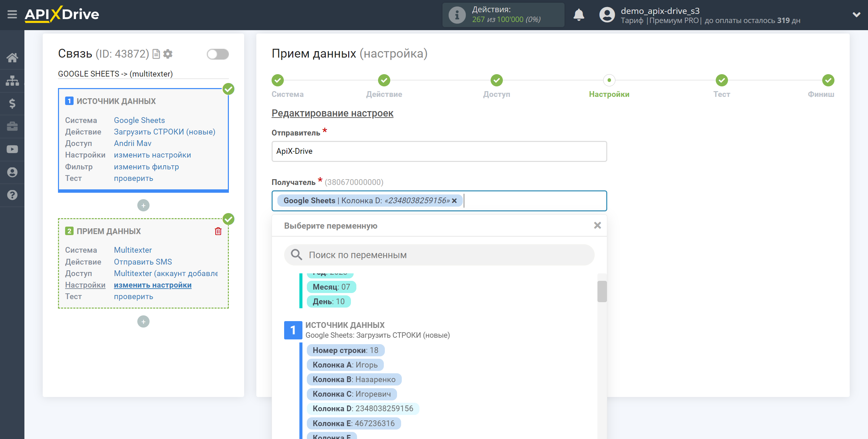Add step between source and receiver
This screenshot has width=868, height=439.
click(143, 205)
